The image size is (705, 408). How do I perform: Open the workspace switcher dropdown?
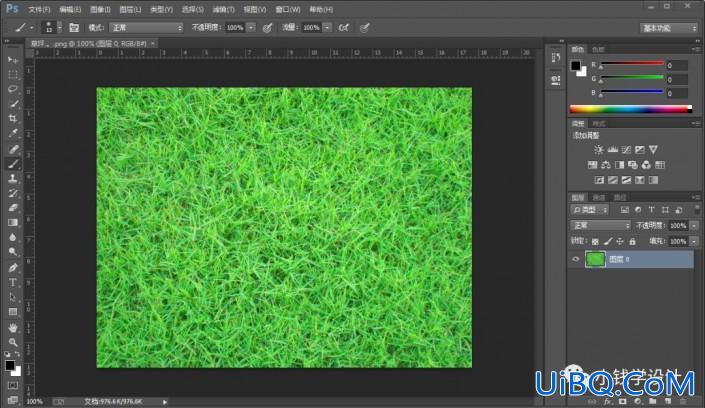(669, 28)
